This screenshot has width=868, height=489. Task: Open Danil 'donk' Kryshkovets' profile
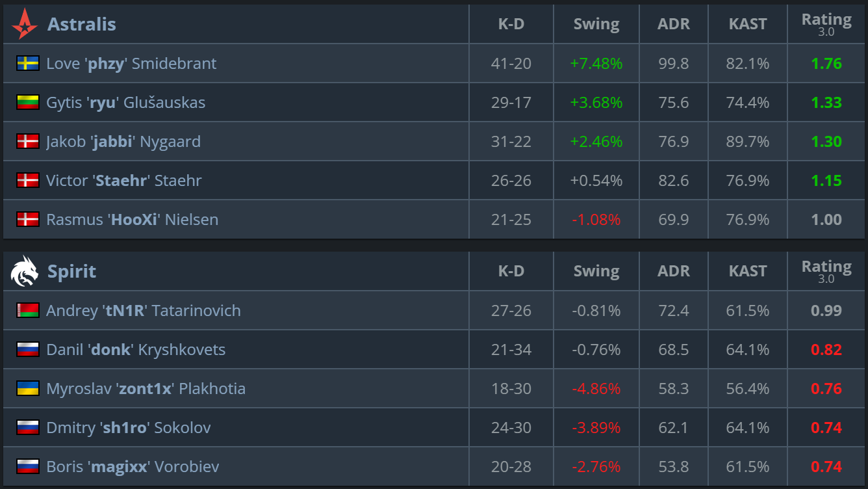click(136, 349)
